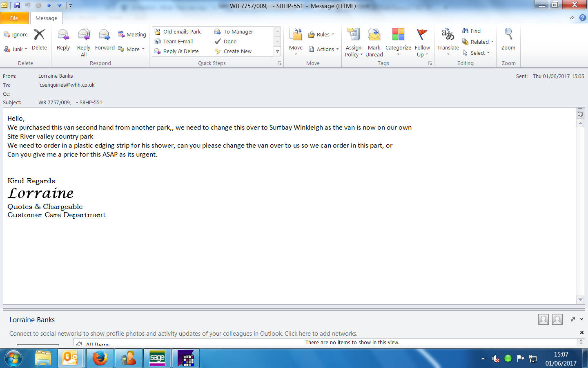
Task: Run the Team E-mail quick step
Action: [174, 41]
